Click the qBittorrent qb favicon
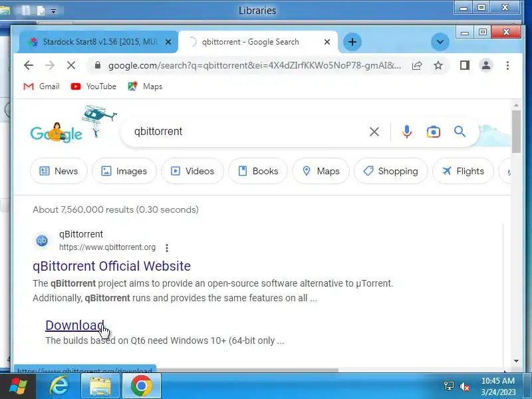 (42, 241)
